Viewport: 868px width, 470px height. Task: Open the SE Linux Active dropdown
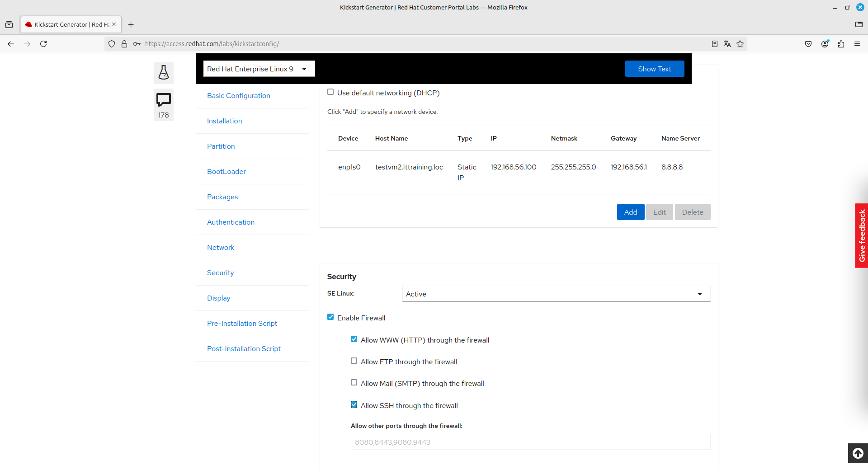tap(556, 294)
